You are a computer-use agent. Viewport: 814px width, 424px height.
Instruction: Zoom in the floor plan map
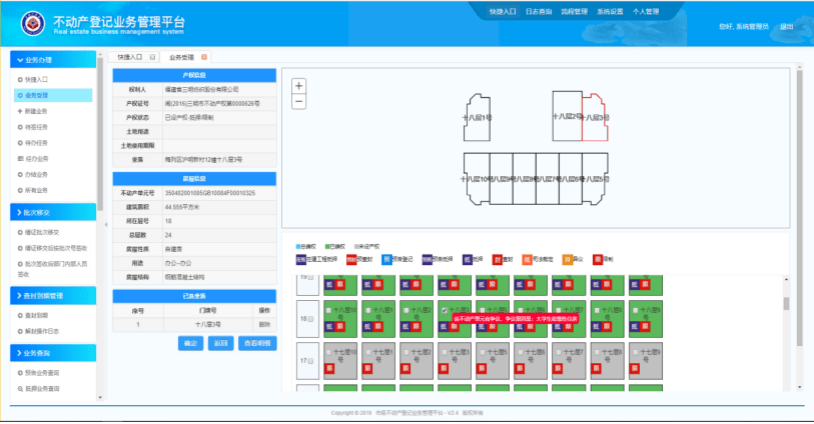299,86
